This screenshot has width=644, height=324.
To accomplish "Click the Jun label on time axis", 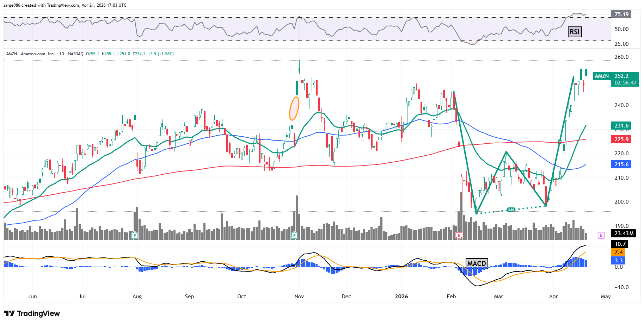I will point(32,297).
